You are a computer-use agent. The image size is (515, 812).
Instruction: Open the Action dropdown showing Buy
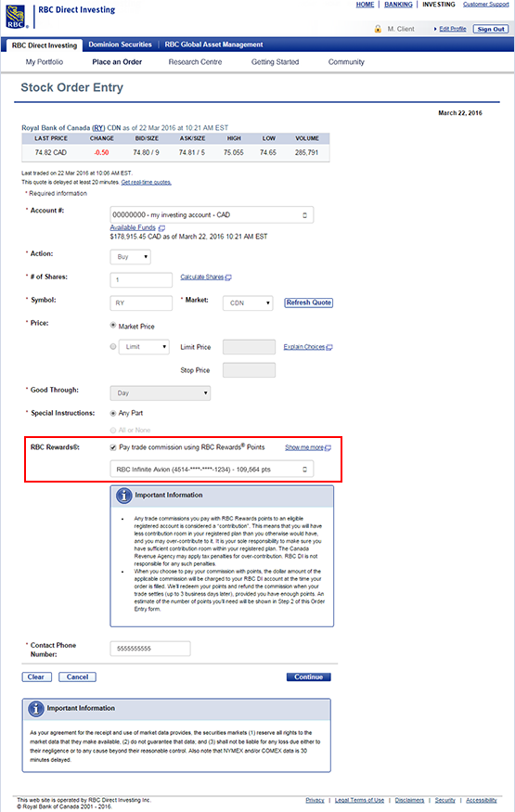point(131,257)
